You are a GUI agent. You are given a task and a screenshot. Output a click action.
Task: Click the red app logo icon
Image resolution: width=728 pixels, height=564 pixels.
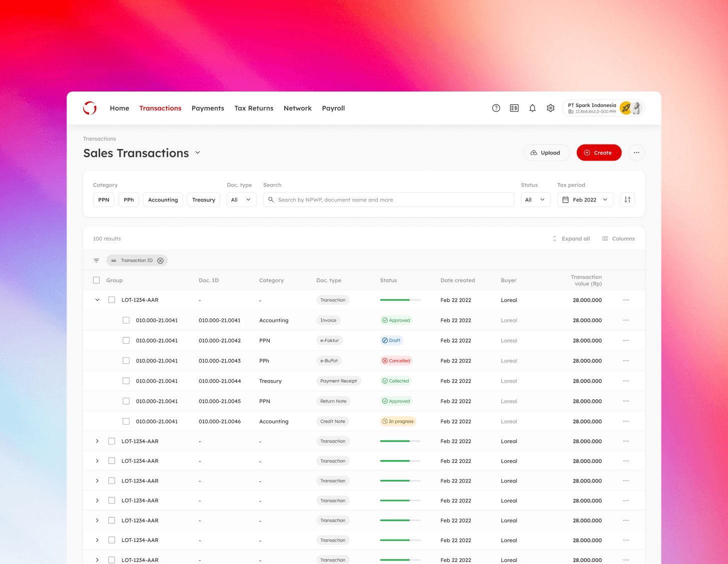tap(90, 108)
